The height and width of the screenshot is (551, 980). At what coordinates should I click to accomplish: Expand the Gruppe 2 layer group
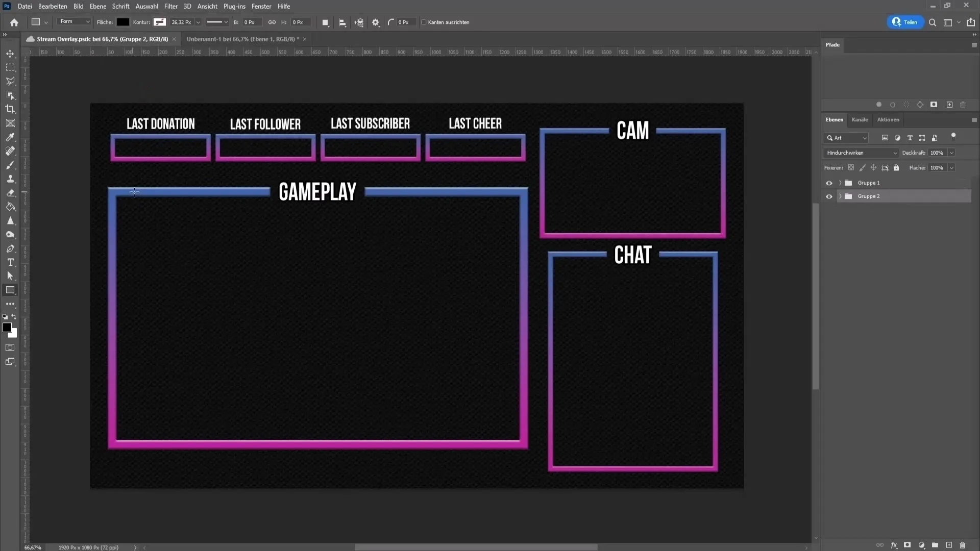[x=840, y=196]
